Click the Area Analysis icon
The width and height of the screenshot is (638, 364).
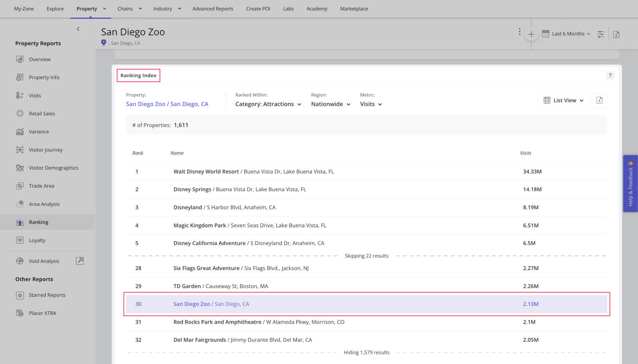coord(20,204)
